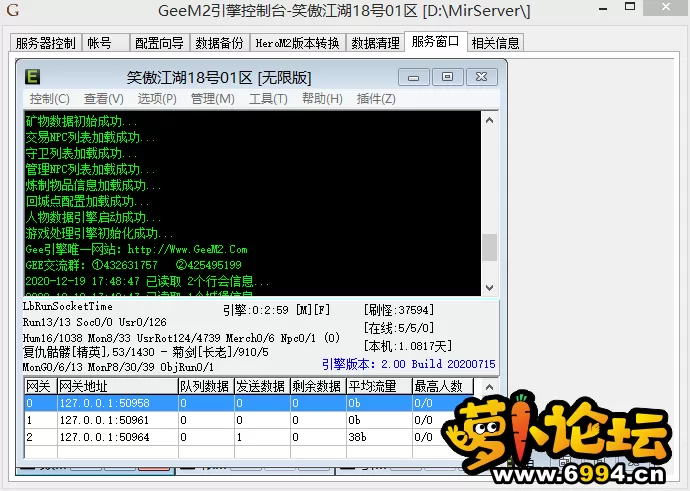Viewport: 690px width, 491px height.
Task: Click the Run13/13 Soc0/0 Usr0/126 text
Action: (95, 322)
